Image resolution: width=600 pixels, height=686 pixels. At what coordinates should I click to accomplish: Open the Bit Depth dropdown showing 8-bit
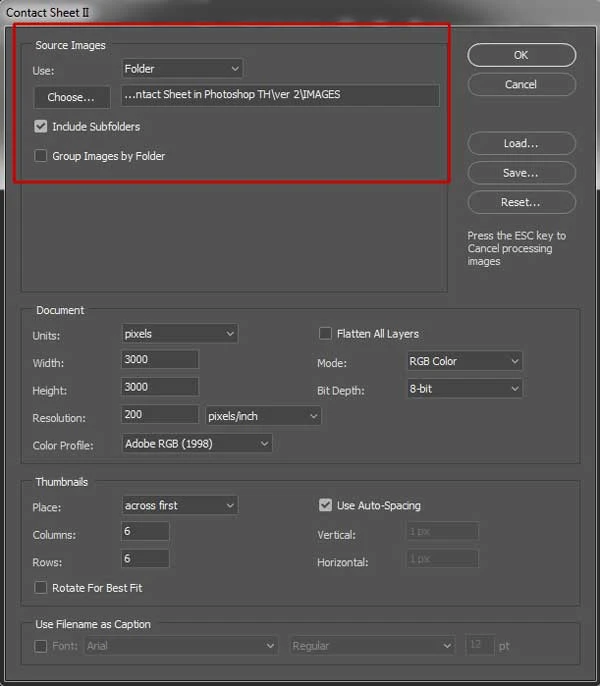coord(464,389)
